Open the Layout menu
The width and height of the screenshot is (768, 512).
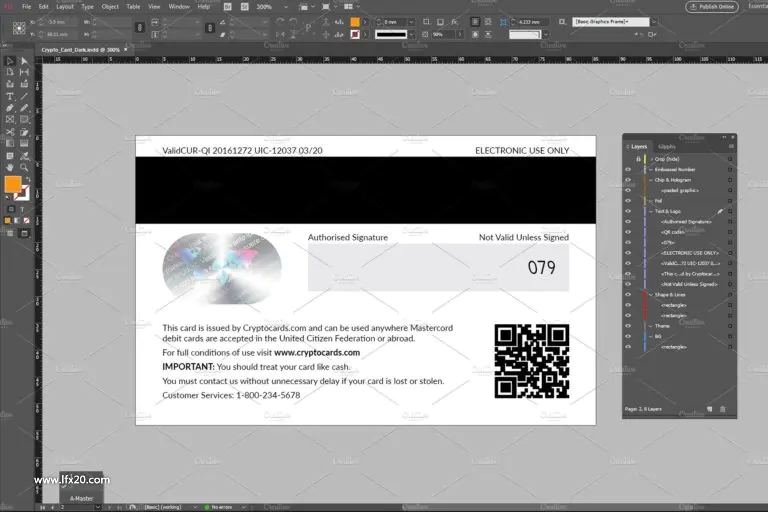(65, 7)
